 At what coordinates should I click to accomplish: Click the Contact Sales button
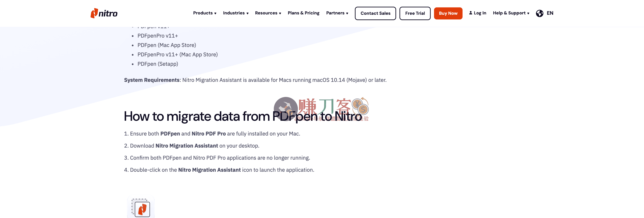pos(375,13)
